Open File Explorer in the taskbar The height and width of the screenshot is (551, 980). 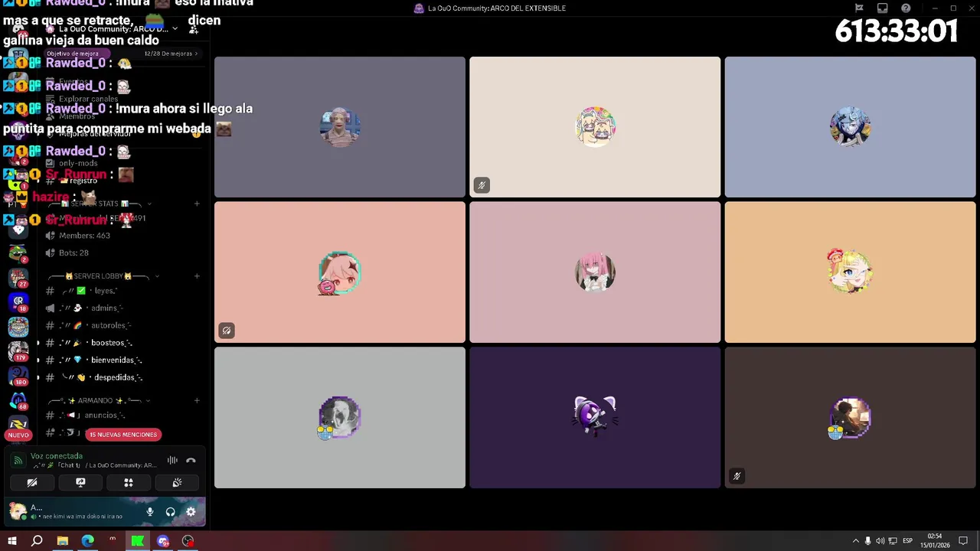(x=62, y=541)
